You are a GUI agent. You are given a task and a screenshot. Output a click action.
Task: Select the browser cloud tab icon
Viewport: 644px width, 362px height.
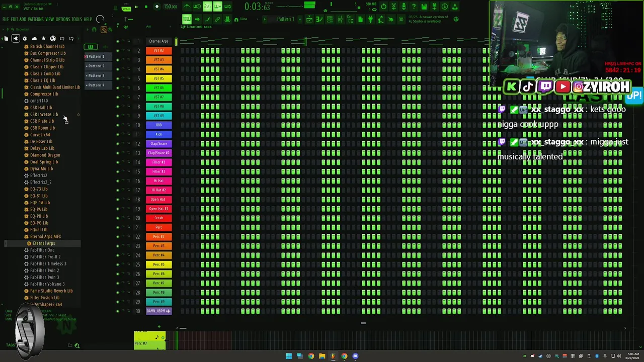click(34, 39)
